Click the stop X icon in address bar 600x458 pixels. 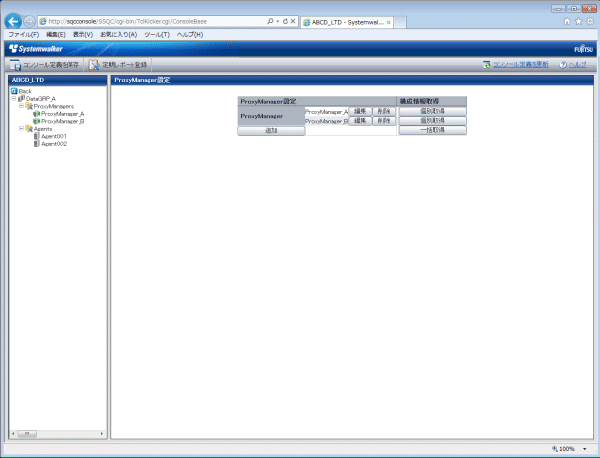tap(293, 21)
